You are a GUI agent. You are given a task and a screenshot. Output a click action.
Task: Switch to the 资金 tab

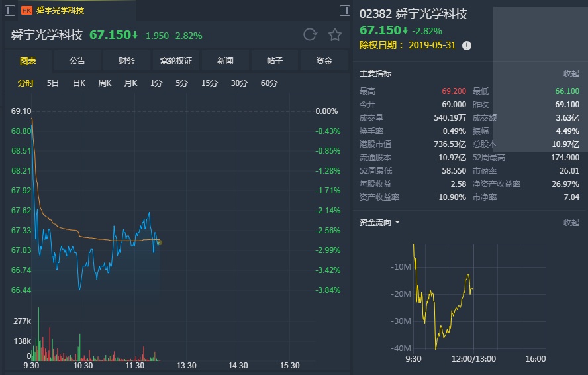324,61
